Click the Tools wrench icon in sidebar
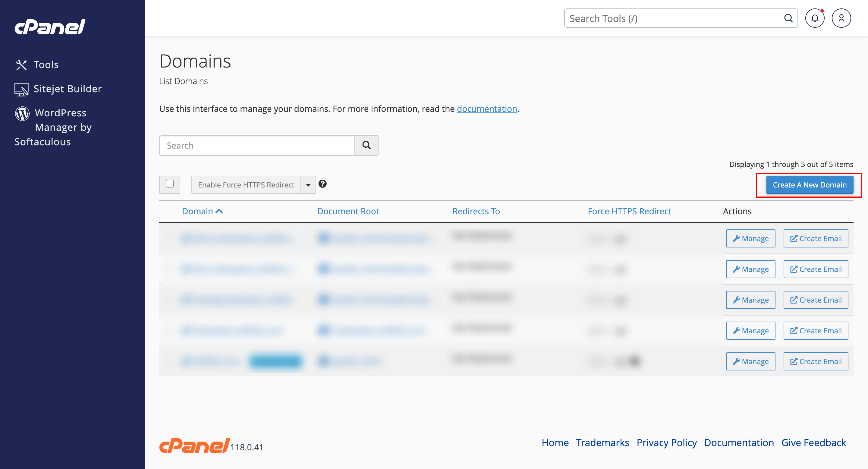 point(21,65)
